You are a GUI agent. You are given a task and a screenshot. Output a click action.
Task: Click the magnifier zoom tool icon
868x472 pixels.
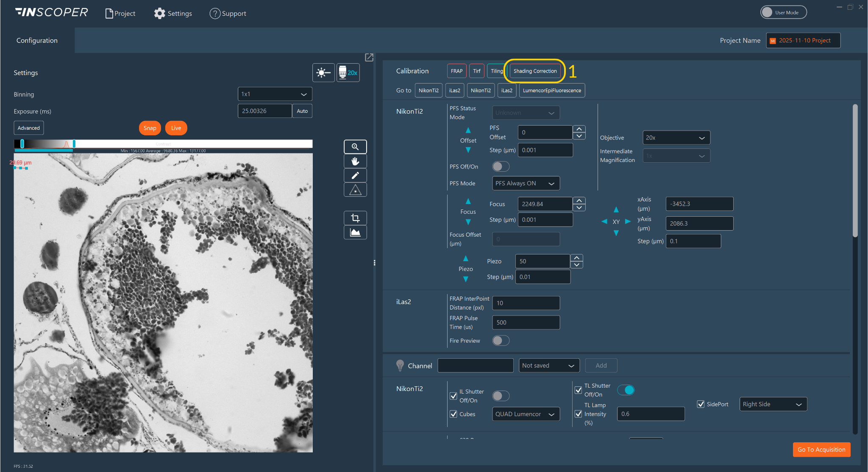pyautogui.click(x=355, y=147)
